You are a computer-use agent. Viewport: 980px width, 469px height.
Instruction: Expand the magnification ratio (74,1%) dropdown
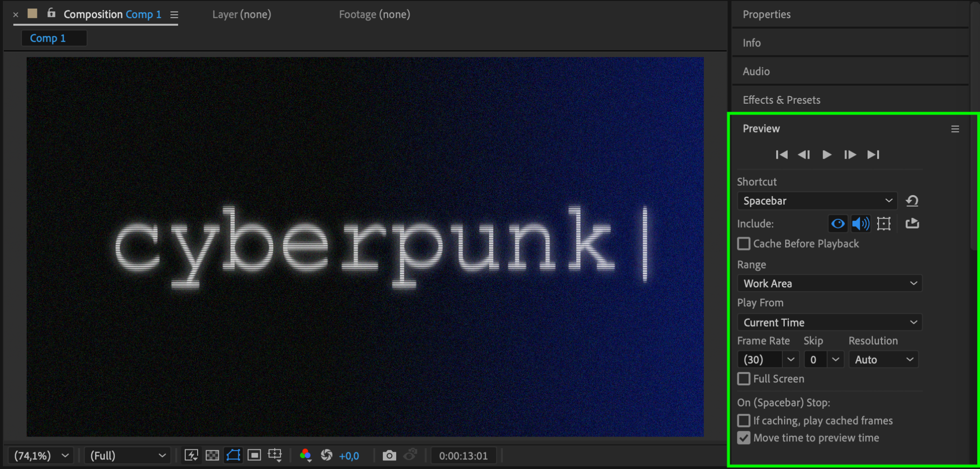(41, 456)
